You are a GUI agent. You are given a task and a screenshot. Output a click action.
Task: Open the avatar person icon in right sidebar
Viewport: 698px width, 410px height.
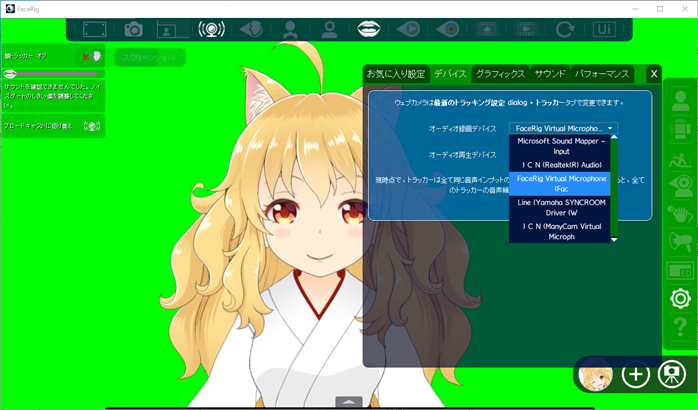click(680, 101)
